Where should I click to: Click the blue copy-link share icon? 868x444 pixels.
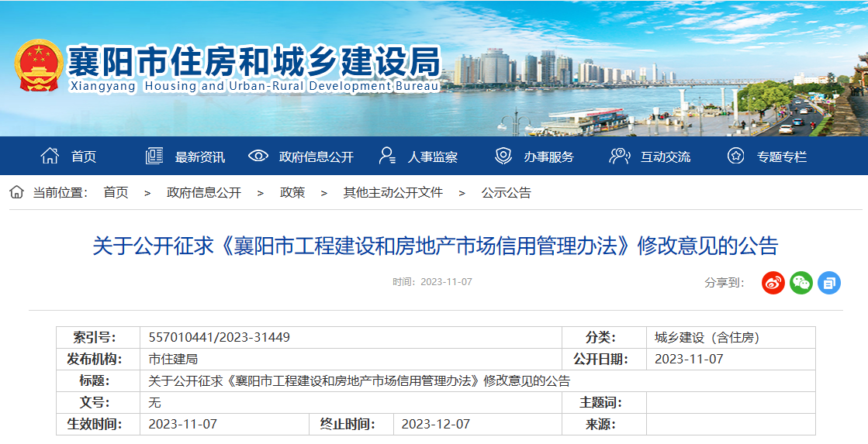tap(829, 283)
